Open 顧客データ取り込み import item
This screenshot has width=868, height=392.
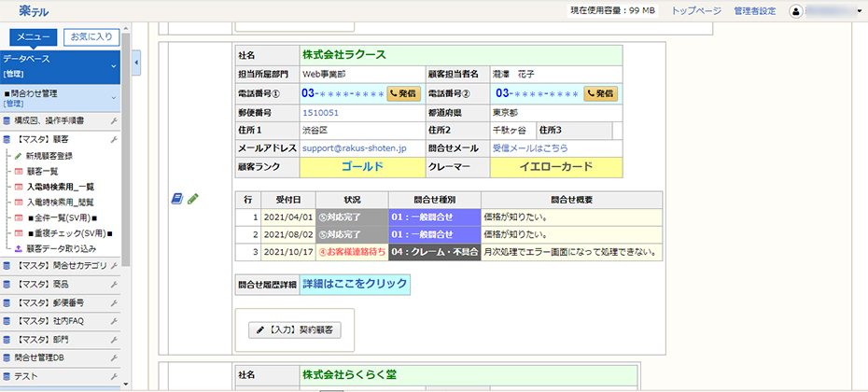coord(61,249)
